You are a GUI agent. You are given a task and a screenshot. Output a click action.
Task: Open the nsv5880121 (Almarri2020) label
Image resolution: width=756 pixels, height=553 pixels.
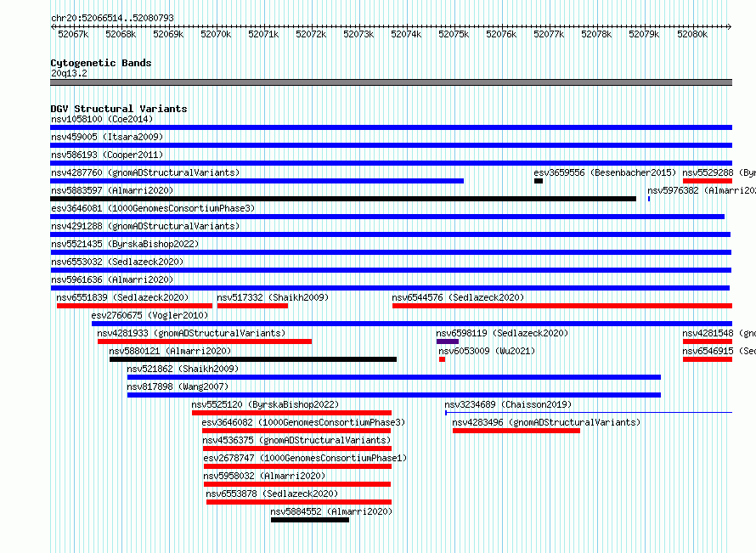click(x=170, y=351)
